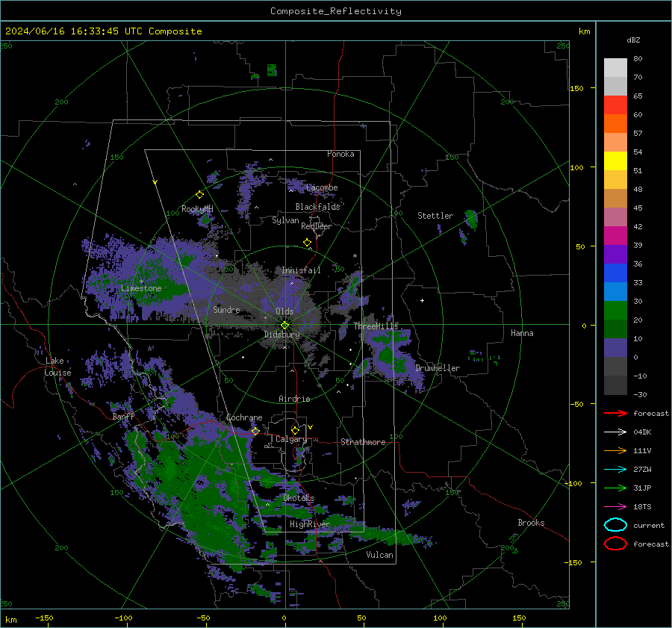Click the RockyMH label on map
Screen dimensions: 672x628
click(x=197, y=209)
